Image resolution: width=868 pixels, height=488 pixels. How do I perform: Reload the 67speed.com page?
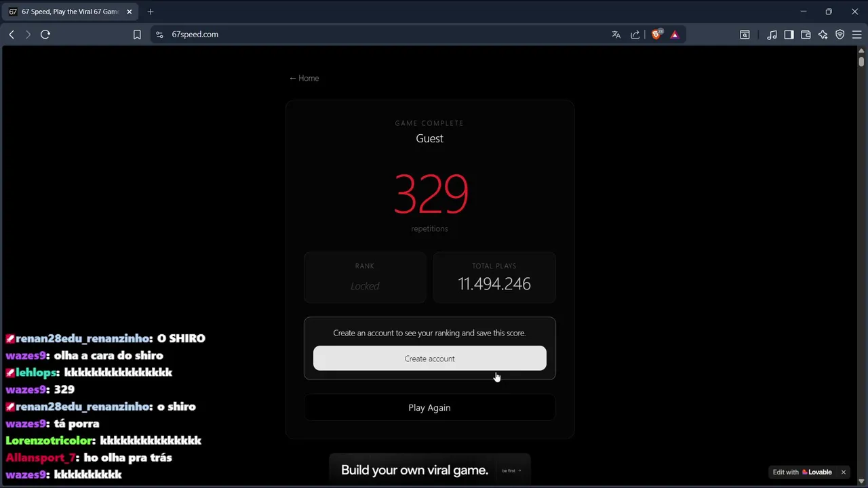(x=45, y=35)
